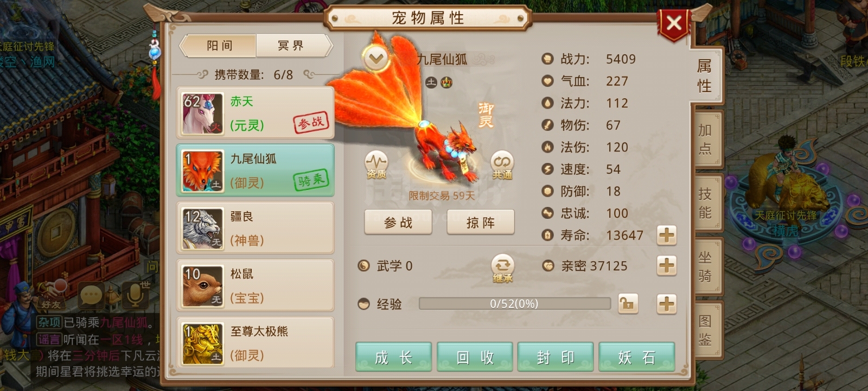Screen dimensions: 868x391
Task: Tap the 继承 inherit icon
Action: tap(502, 268)
